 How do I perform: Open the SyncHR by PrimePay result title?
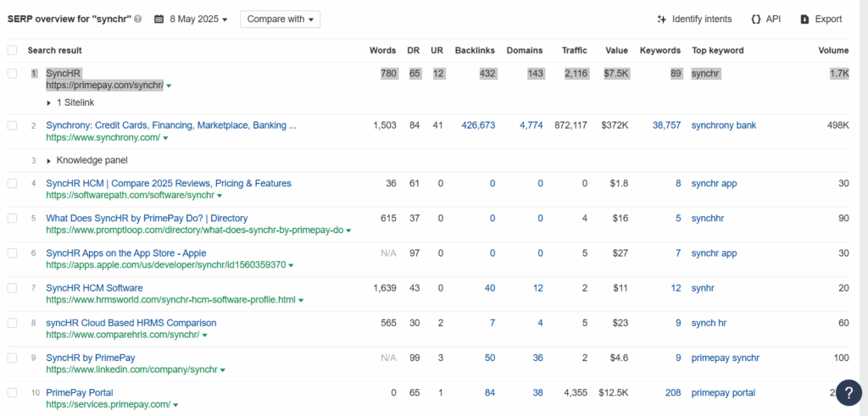(x=90, y=358)
